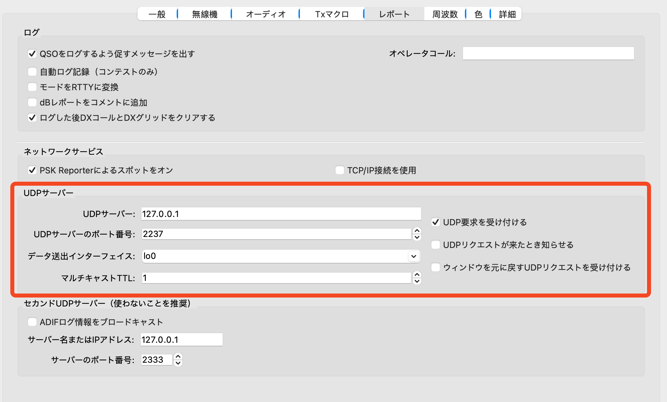Switch to the 色 tab
667x402 pixels.
point(478,14)
